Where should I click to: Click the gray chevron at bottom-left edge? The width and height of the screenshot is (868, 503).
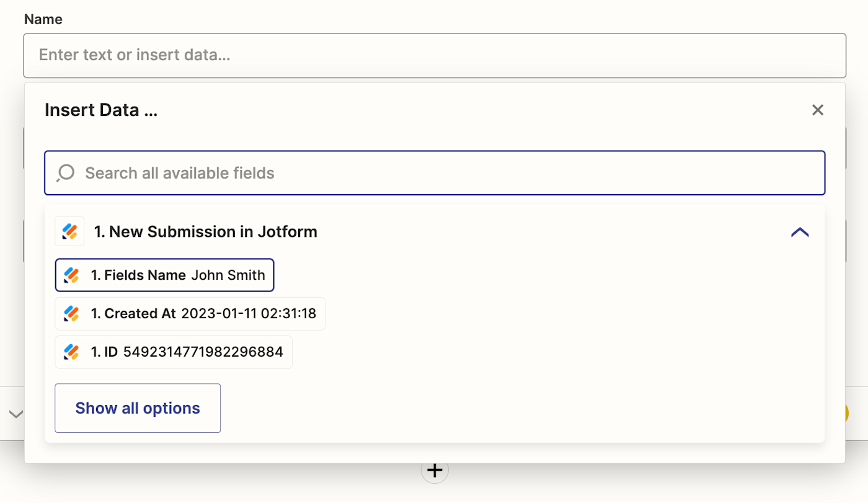coord(15,414)
